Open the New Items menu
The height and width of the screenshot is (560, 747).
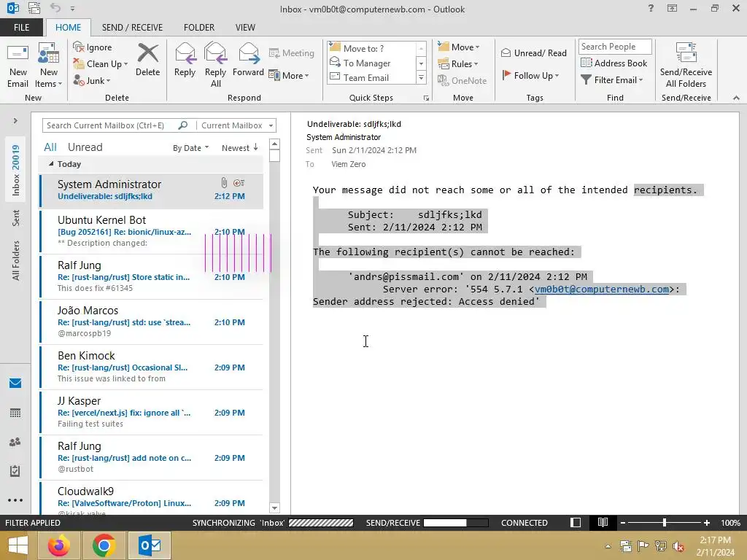pos(49,66)
